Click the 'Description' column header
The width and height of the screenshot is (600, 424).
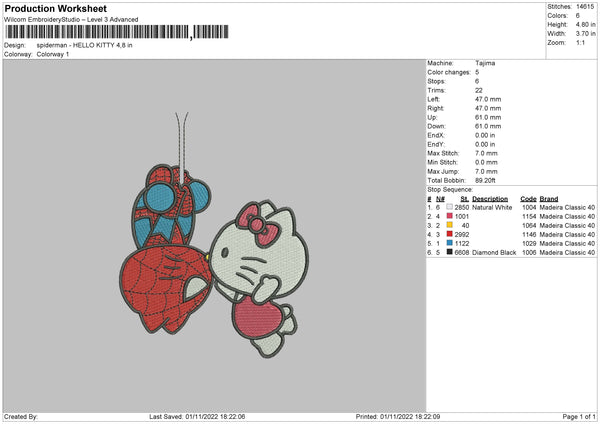click(x=490, y=199)
